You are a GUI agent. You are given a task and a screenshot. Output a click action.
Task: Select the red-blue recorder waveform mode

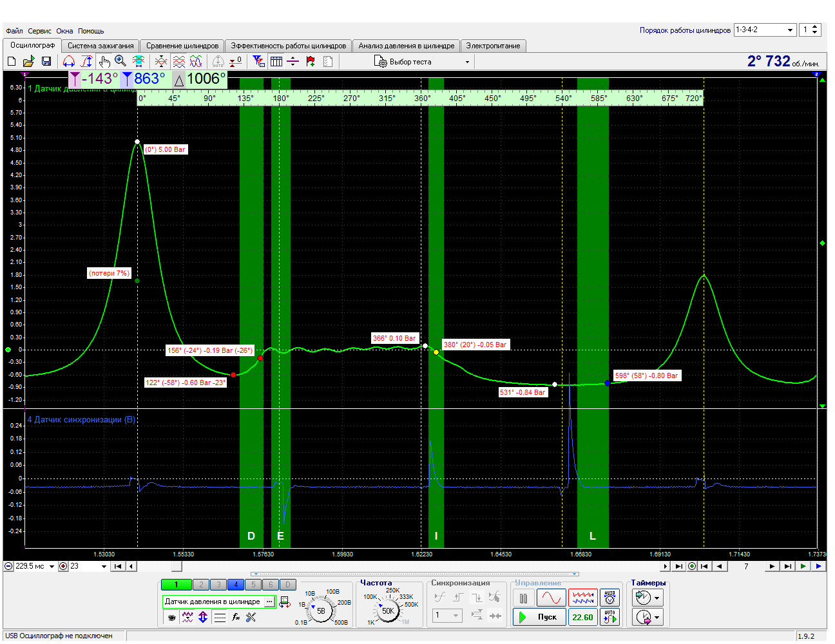[x=583, y=598]
